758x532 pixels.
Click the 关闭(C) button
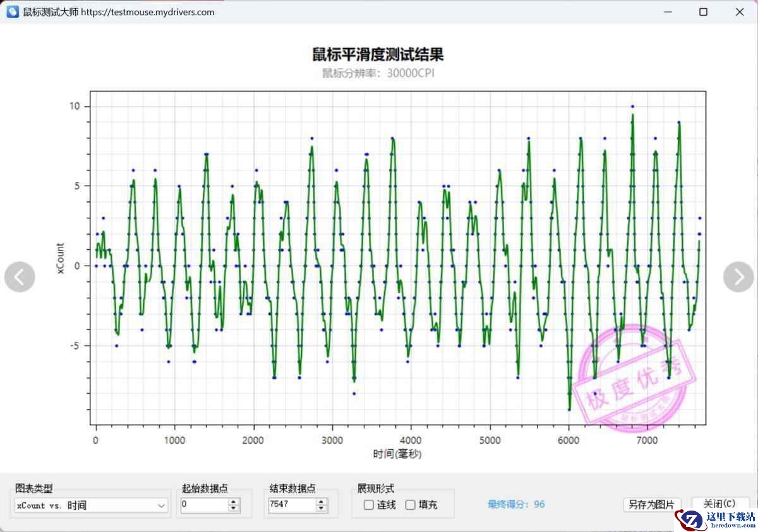pos(719,504)
